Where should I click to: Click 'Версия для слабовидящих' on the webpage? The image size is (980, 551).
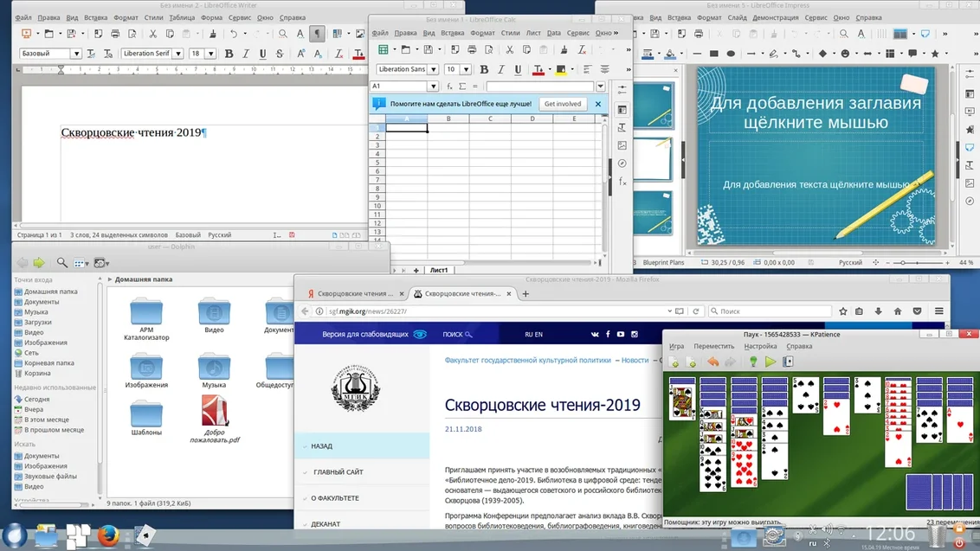[365, 334]
